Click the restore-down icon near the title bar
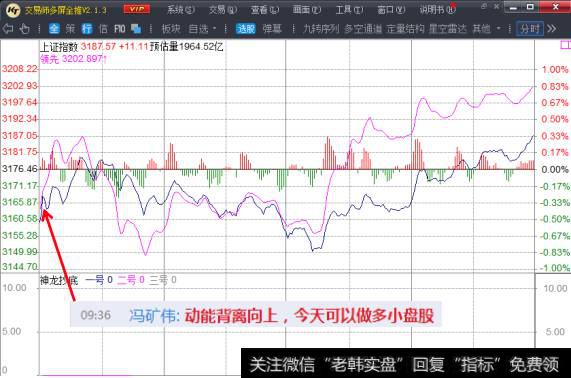The width and height of the screenshot is (571, 378). coord(484,6)
